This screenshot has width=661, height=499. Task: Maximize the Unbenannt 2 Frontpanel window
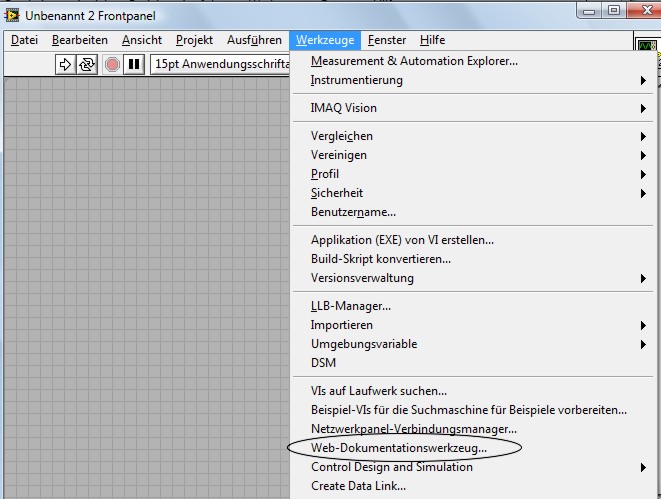(614, 10)
